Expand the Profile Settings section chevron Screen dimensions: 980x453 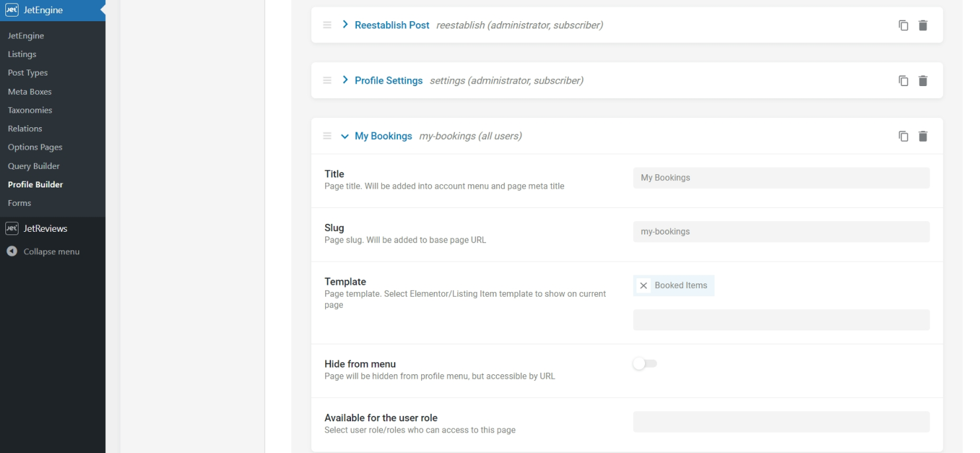click(x=345, y=81)
